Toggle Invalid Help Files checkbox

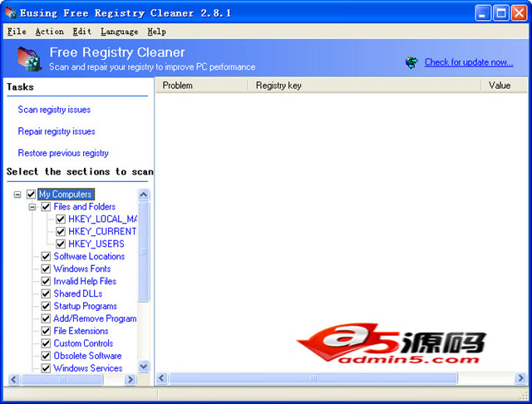tap(46, 281)
